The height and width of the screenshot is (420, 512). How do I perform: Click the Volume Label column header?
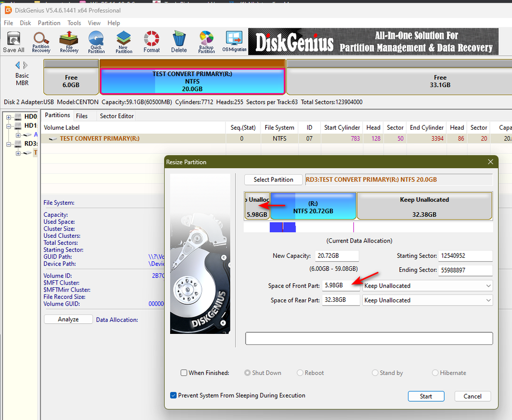pyautogui.click(x=133, y=128)
